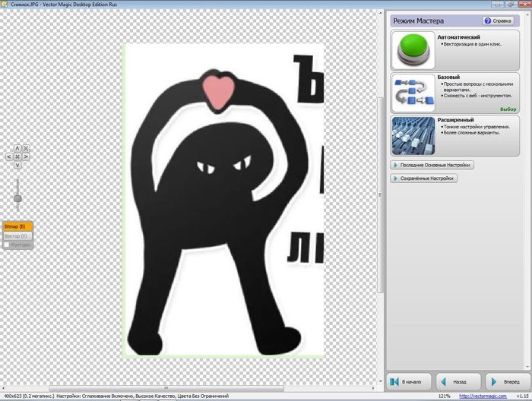Image resolution: width=532 pixels, height=401 pixels.
Task: Proceed with Вперёд button
Action: click(506, 380)
